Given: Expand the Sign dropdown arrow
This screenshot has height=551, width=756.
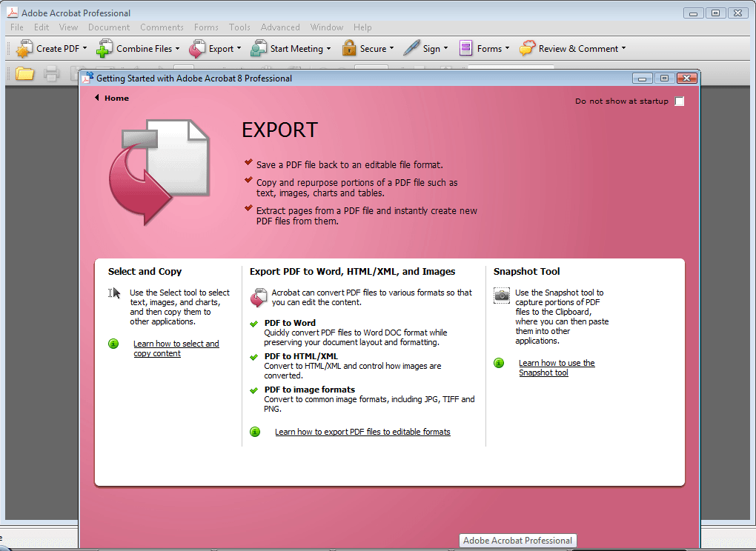Looking at the screenshot, I should coord(445,48).
